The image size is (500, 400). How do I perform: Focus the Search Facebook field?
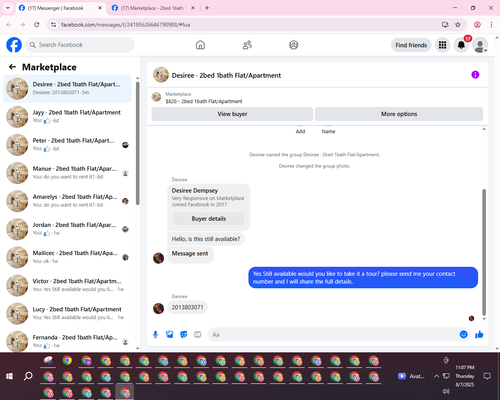click(x=80, y=45)
